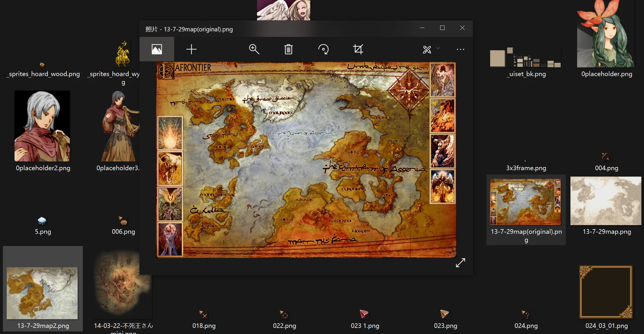Viewport: 644px width, 334px height.
Task: Select the 5.png cloud icon file
Action: 42,221
